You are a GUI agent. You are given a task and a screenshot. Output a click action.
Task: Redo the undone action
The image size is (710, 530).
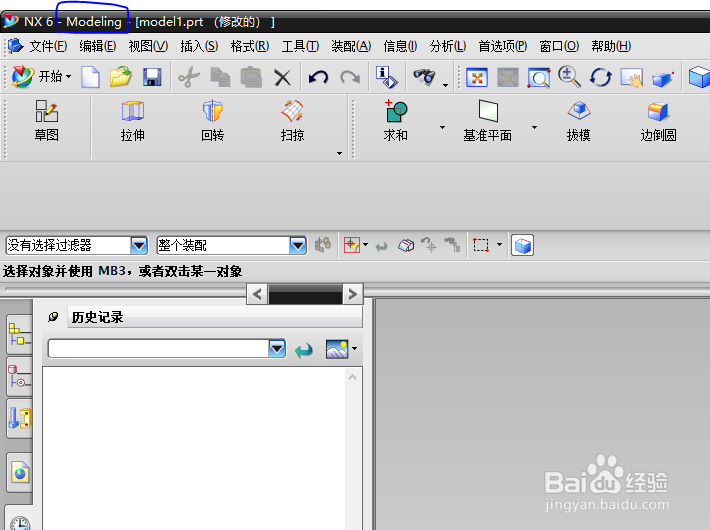350,77
